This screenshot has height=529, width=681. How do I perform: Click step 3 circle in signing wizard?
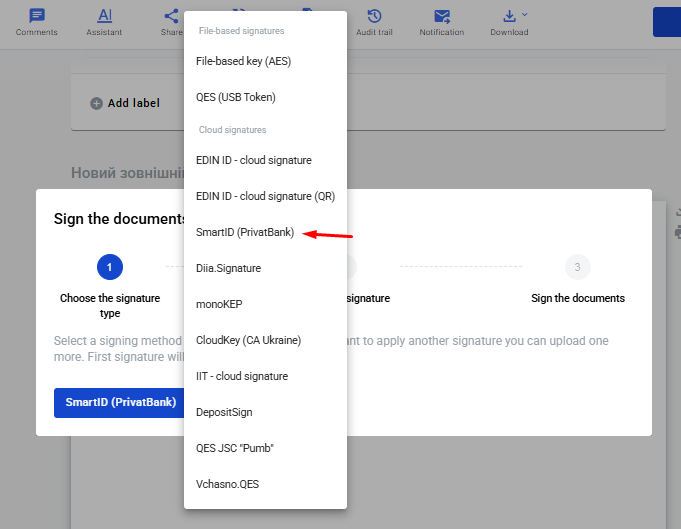[578, 267]
